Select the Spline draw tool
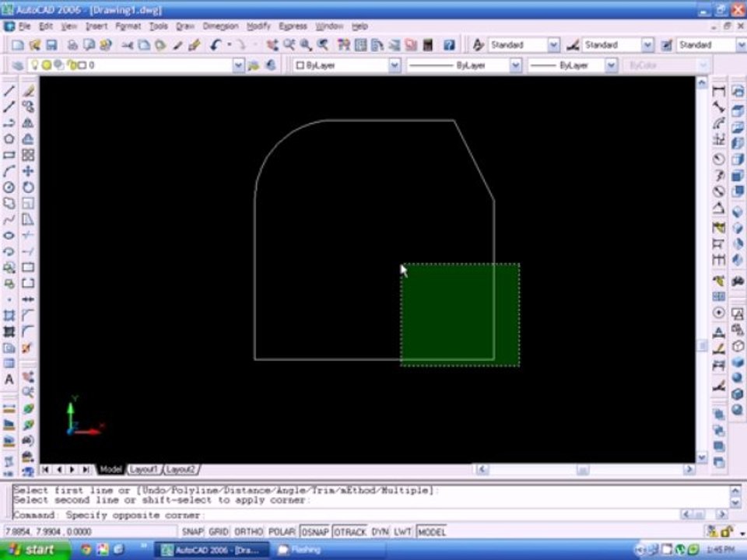Viewport: 747px width, 560px height. click(9, 220)
